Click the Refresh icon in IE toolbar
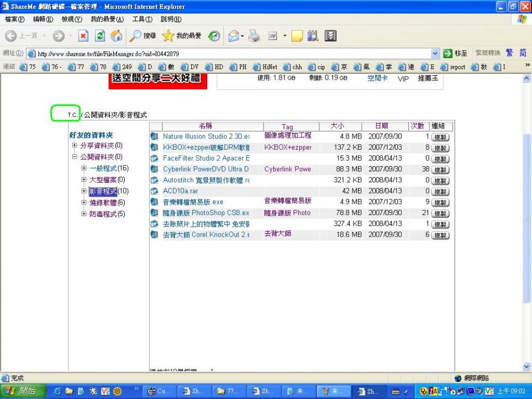This screenshot has height=399, width=532. tap(100, 35)
